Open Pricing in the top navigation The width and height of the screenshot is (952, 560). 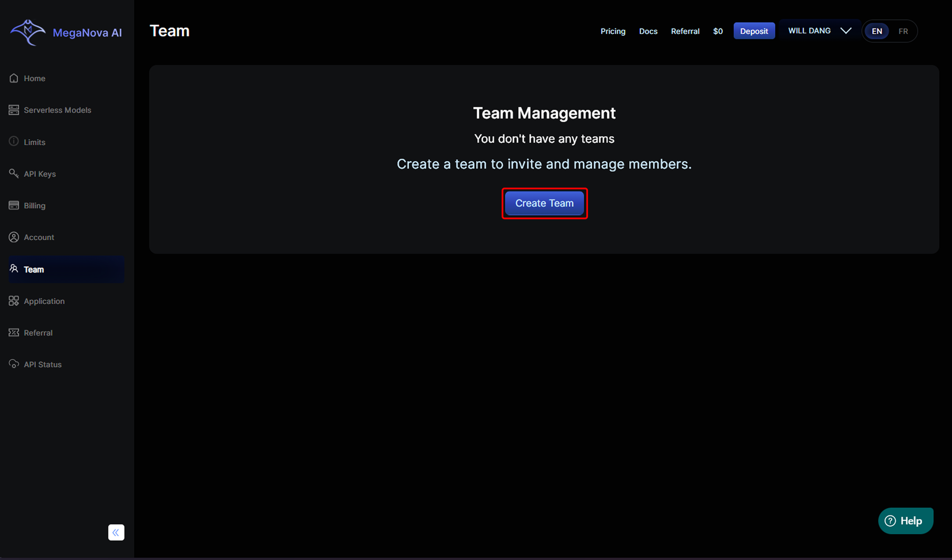pos(613,31)
